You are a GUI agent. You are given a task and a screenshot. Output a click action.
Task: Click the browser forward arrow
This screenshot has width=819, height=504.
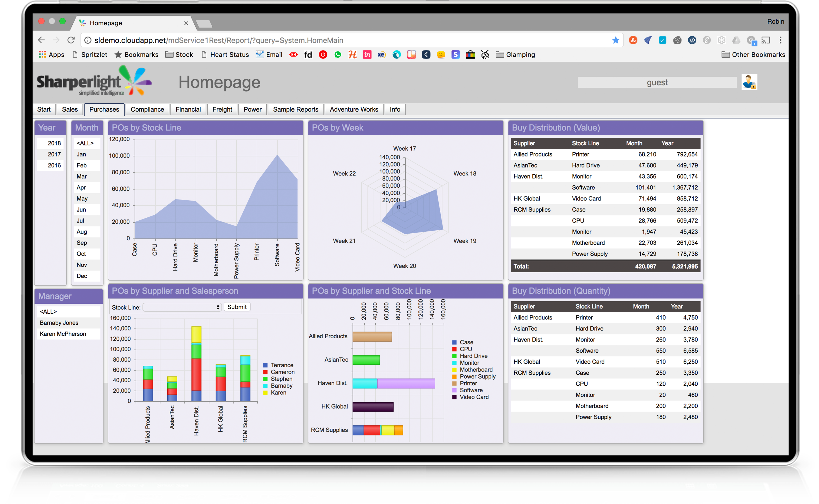56,40
